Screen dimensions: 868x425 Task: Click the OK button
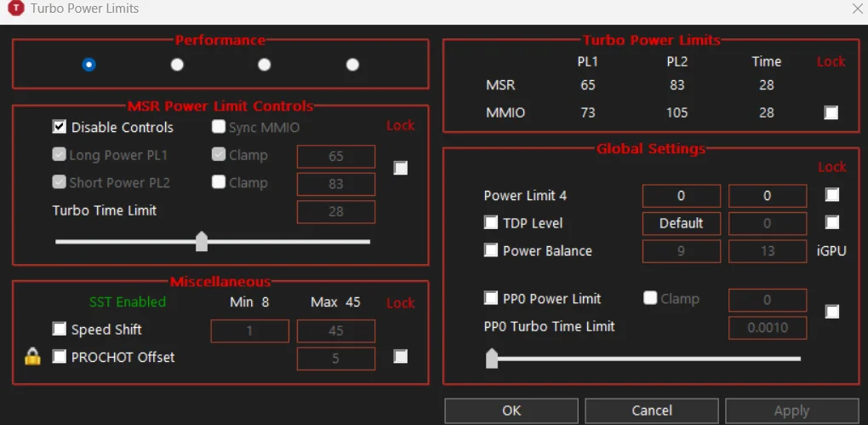point(511,411)
